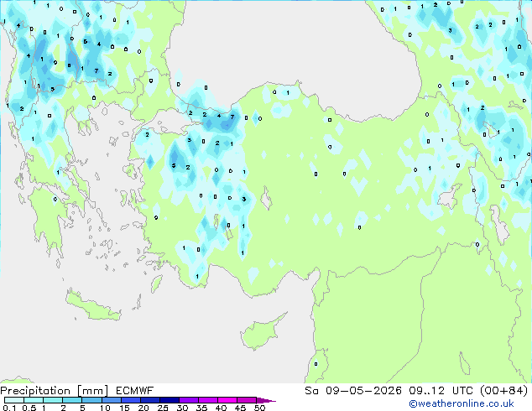Click the 'Sa 09-05-2026' date text

(x=353, y=391)
